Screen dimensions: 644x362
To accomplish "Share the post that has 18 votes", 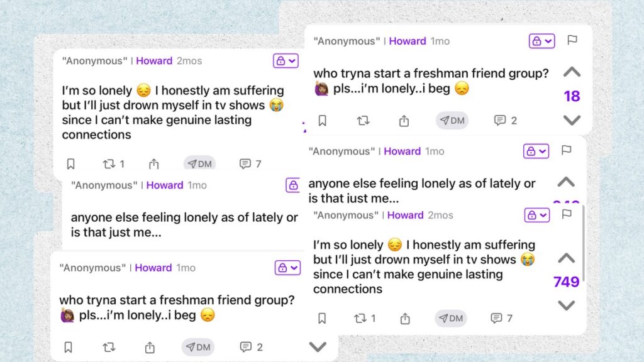I will tap(404, 121).
